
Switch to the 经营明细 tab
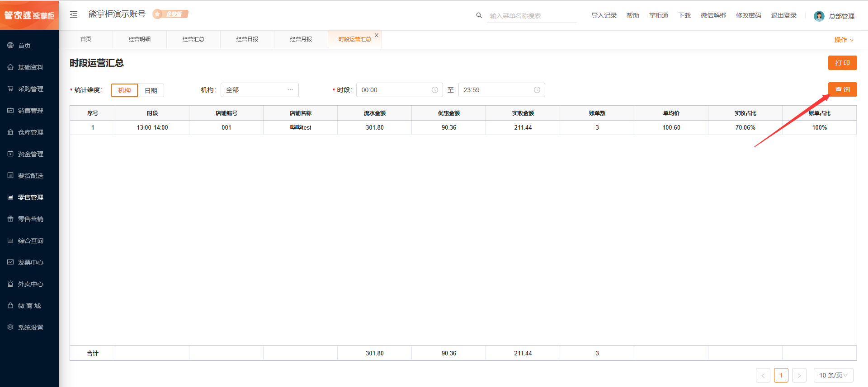139,39
